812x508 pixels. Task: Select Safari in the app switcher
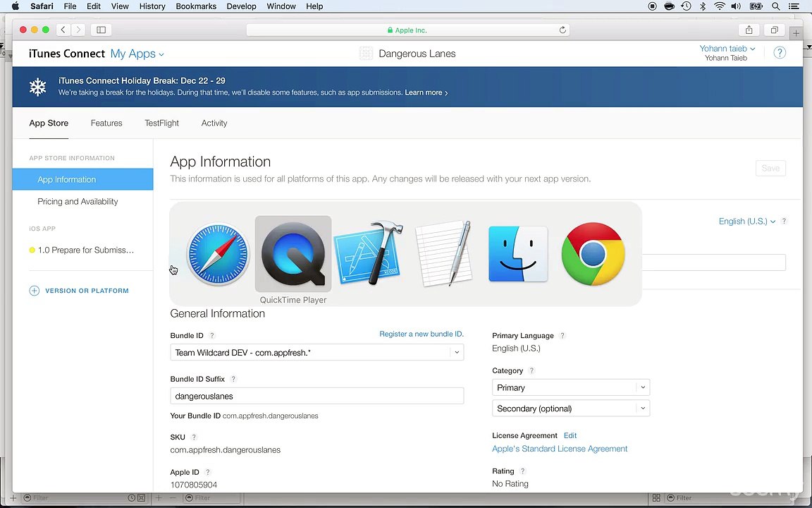[x=218, y=254]
